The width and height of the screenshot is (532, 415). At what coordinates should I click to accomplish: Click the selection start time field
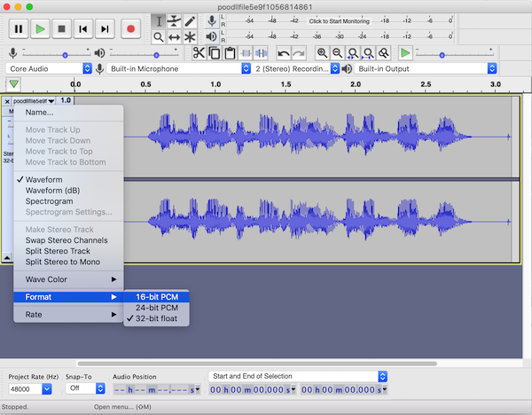(253, 390)
